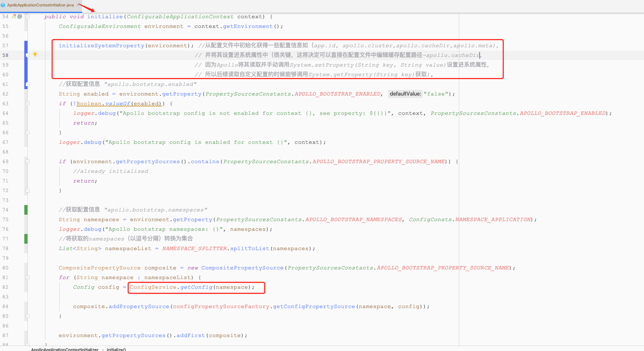The image size is (644, 351).
Task: Click ConfigurableApplicationContext parameter type on line 54
Action: tap(180, 16)
